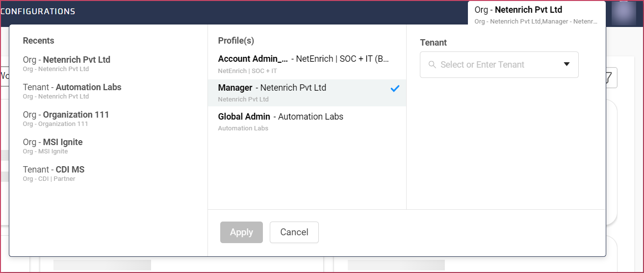Click 'Automation Labs' subtext under Global Admin
The image size is (644, 273).
pyautogui.click(x=243, y=128)
